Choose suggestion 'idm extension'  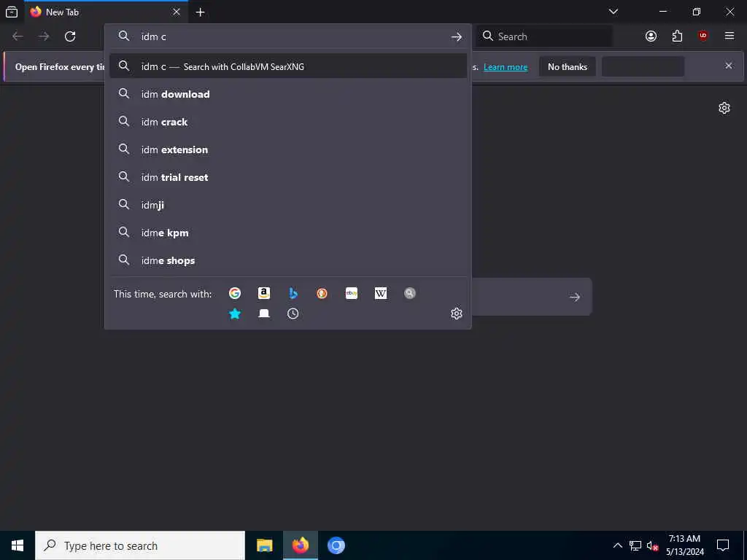287,149
